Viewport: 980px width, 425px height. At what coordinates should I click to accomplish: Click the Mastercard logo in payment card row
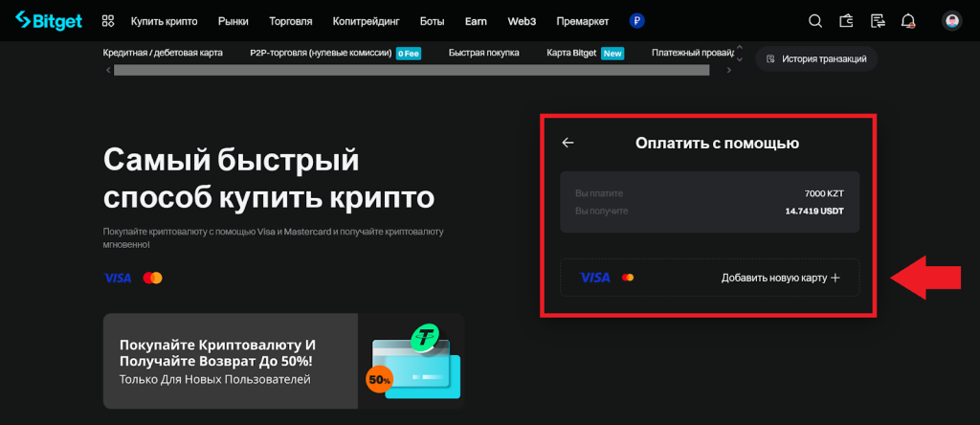coord(628,278)
